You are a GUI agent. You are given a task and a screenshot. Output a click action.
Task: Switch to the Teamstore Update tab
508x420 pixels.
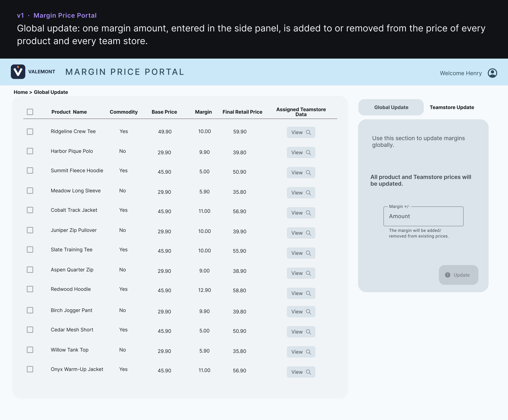(x=452, y=107)
